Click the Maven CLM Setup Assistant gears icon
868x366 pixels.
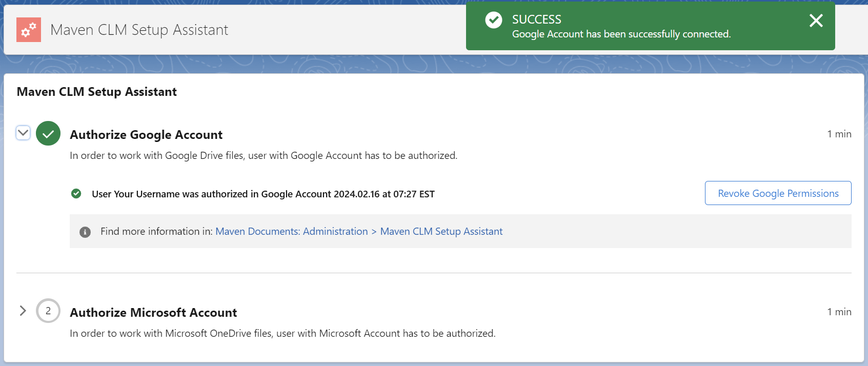tap(29, 30)
